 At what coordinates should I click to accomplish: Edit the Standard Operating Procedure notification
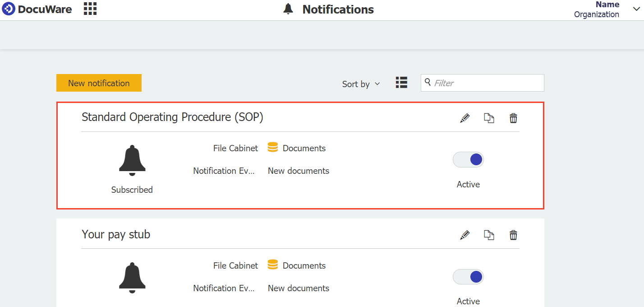click(x=465, y=118)
